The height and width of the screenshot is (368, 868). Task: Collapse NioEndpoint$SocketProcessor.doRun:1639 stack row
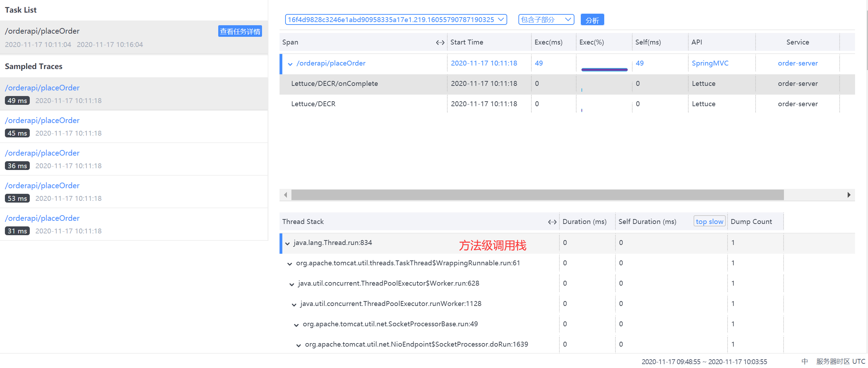[298, 345]
